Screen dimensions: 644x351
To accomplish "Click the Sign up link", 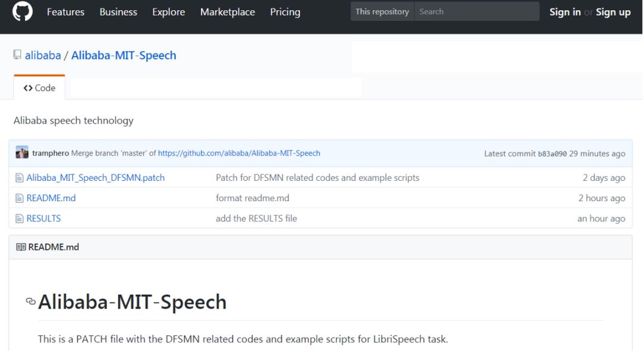I will pos(613,12).
